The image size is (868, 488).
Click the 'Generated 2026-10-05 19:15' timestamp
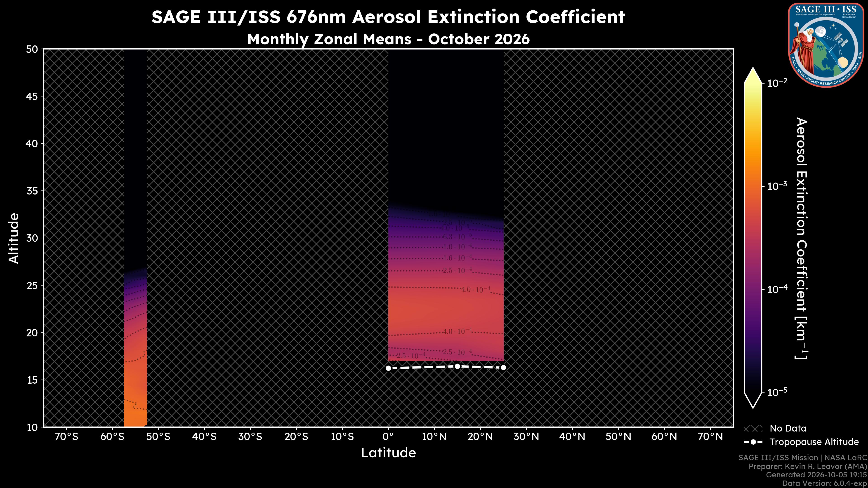[x=816, y=475]
